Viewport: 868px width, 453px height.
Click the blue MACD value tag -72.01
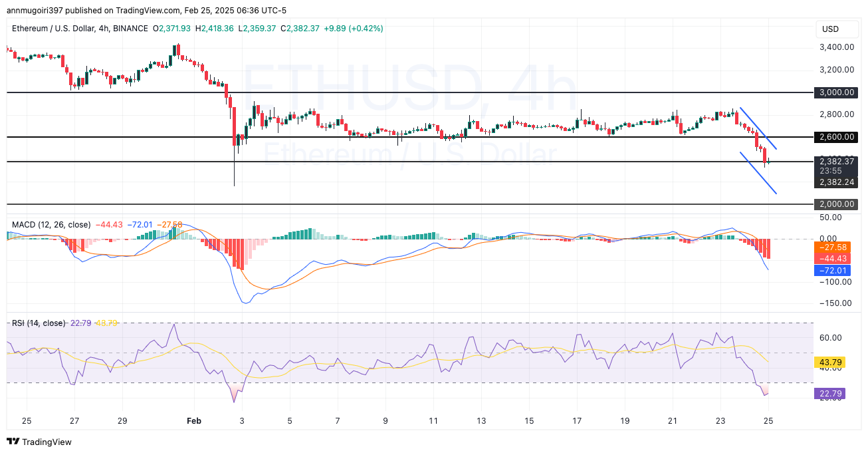pyautogui.click(x=831, y=270)
